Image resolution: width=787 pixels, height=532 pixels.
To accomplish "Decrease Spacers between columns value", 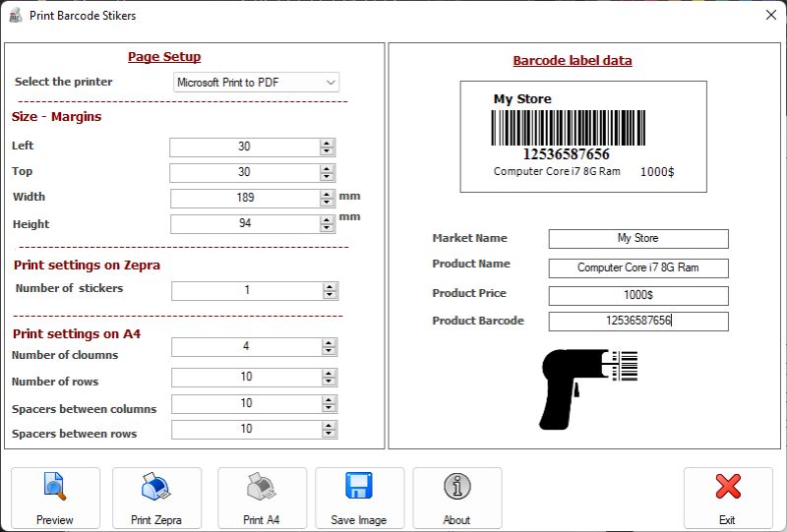I will [329, 408].
